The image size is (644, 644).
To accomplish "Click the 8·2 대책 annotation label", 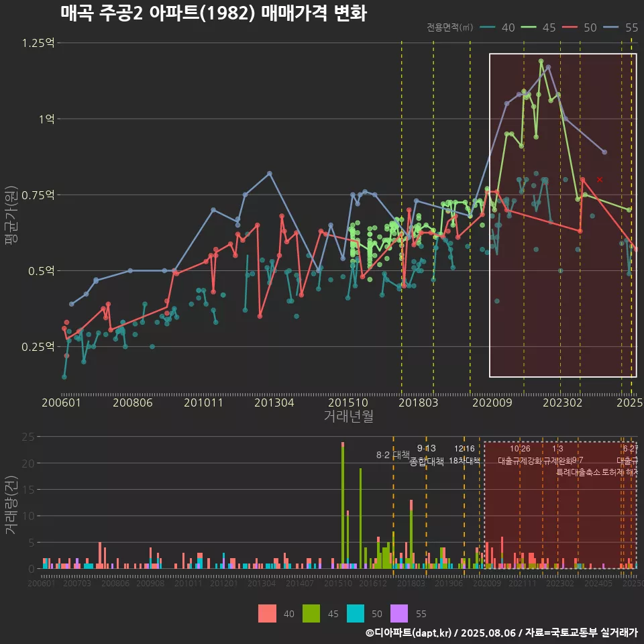I will coord(393,455).
